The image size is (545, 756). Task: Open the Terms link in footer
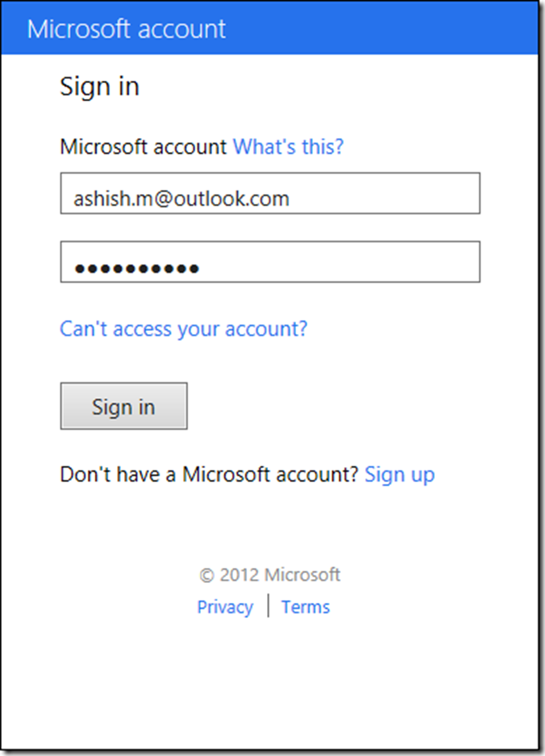[306, 607]
